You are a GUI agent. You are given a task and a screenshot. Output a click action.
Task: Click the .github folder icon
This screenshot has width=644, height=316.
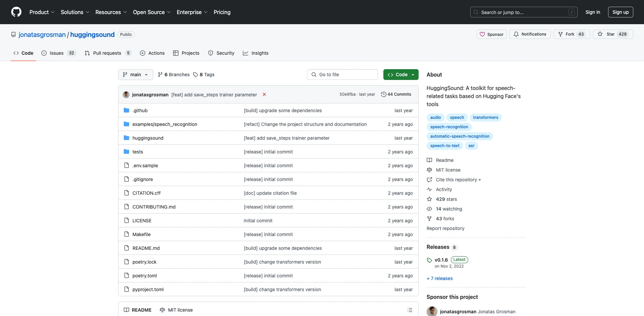[x=126, y=110]
